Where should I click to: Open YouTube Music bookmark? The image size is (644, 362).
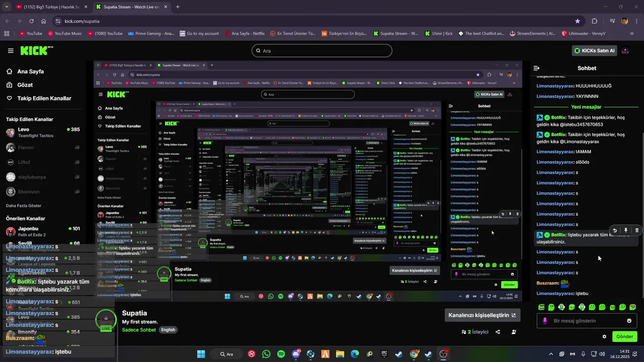pyautogui.click(x=65, y=34)
